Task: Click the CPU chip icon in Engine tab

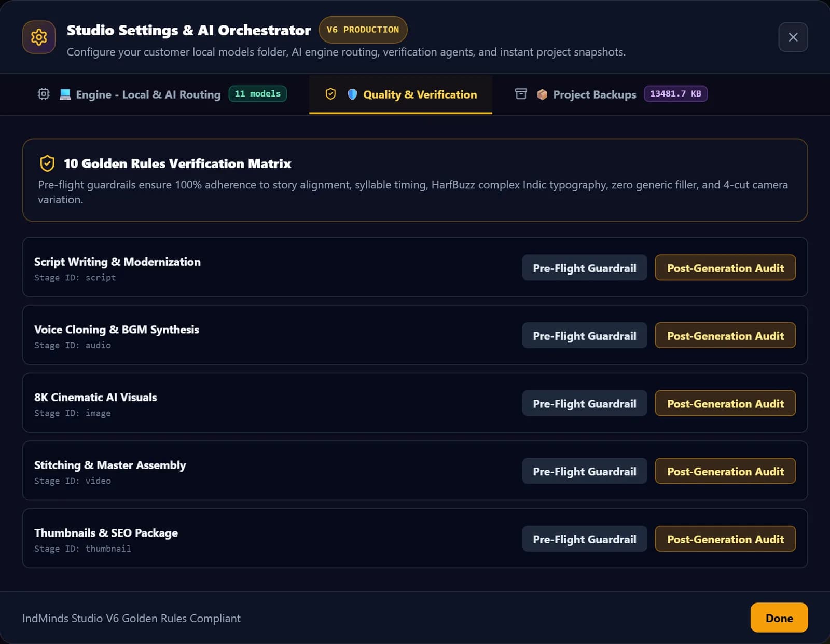Action: (x=44, y=94)
